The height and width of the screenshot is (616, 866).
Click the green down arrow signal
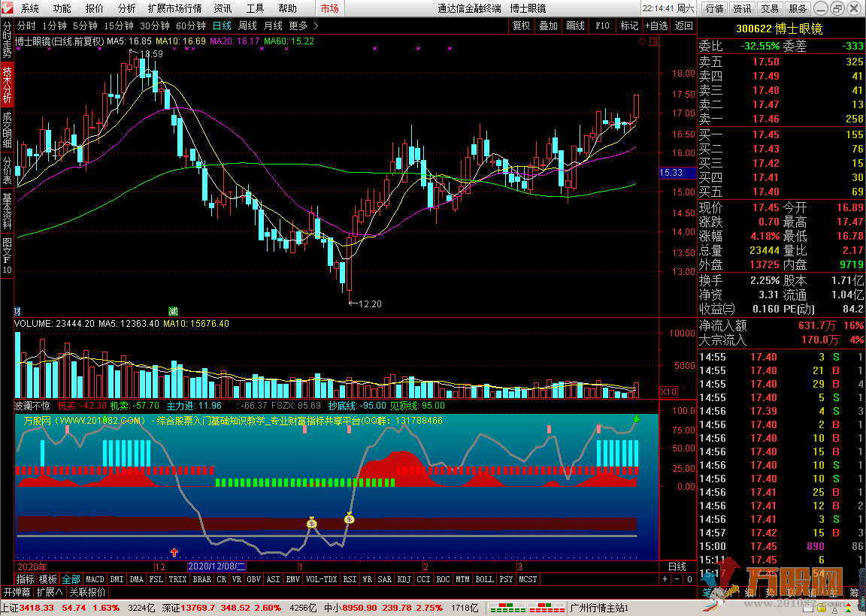coord(636,419)
